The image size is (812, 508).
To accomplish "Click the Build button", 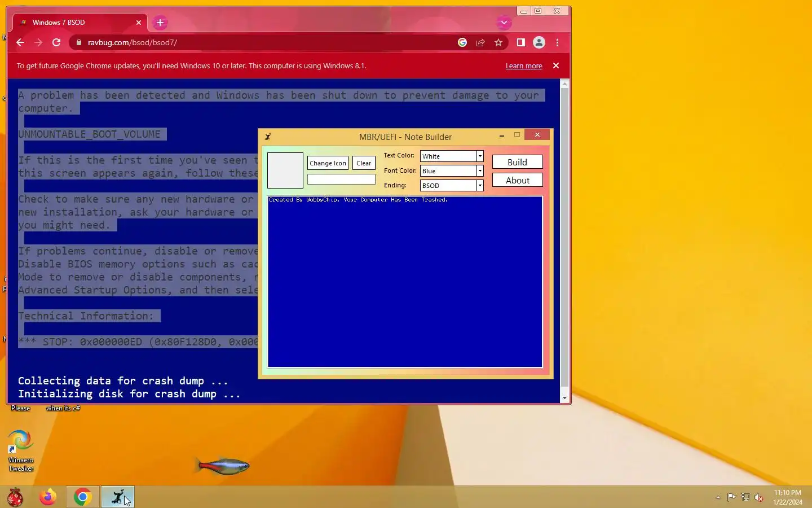I will (517, 162).
